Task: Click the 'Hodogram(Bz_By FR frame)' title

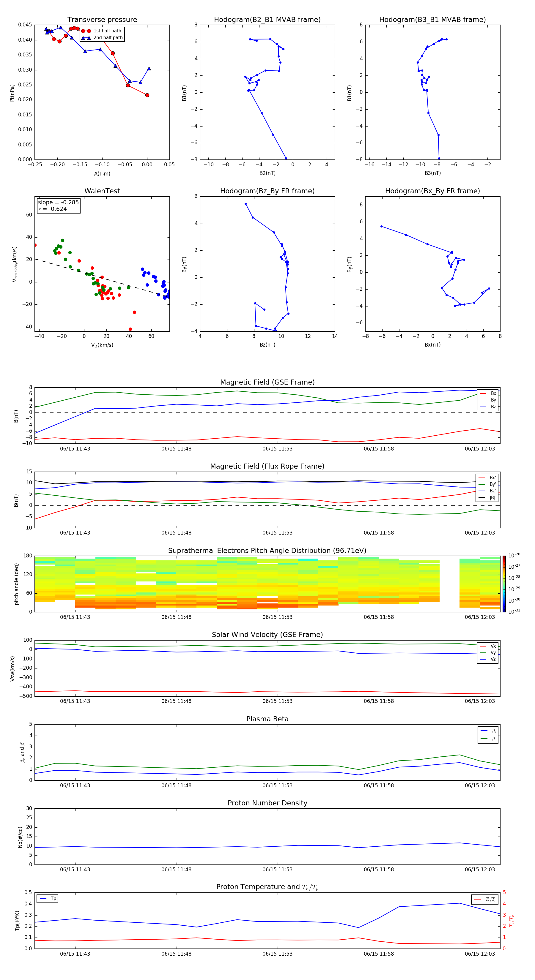Action: click(267, 191)
